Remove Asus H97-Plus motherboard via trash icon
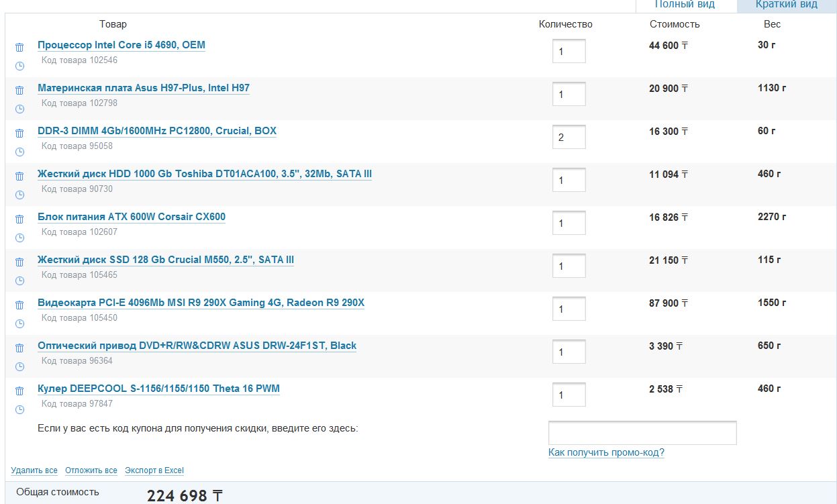 (x=19, y=90)
